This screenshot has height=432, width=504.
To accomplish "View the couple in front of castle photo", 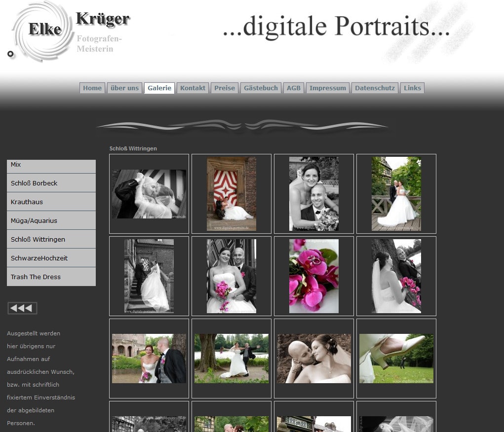I will pos(149,359).
